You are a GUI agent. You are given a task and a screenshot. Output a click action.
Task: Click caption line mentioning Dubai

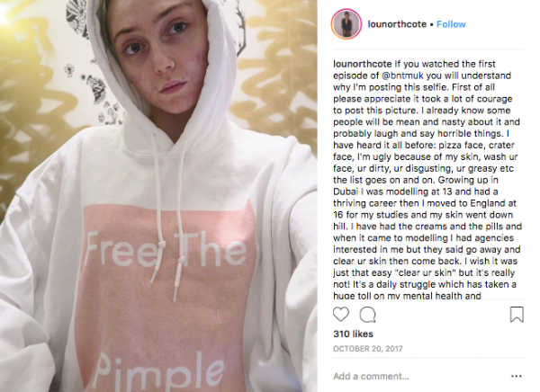tap(415, 192)
